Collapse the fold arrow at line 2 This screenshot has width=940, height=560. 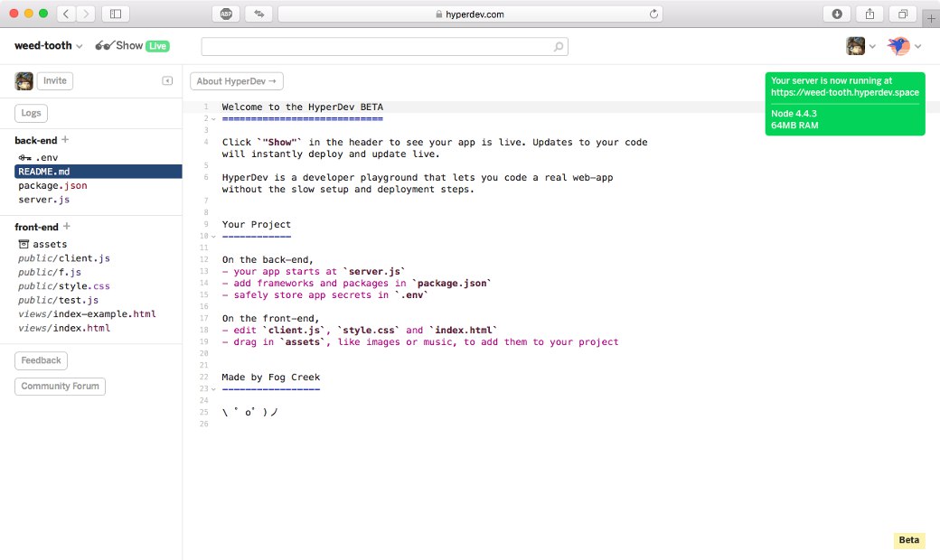[213, 118]
